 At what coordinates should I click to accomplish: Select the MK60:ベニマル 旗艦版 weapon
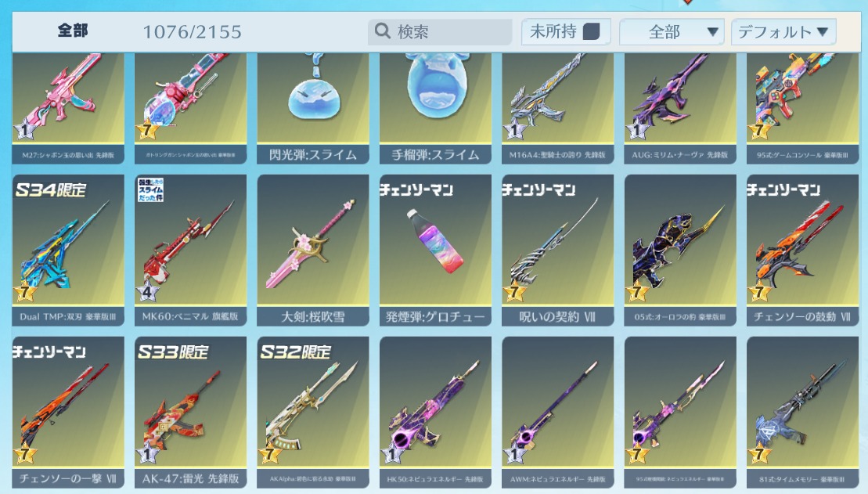click(x=190, y=251)
